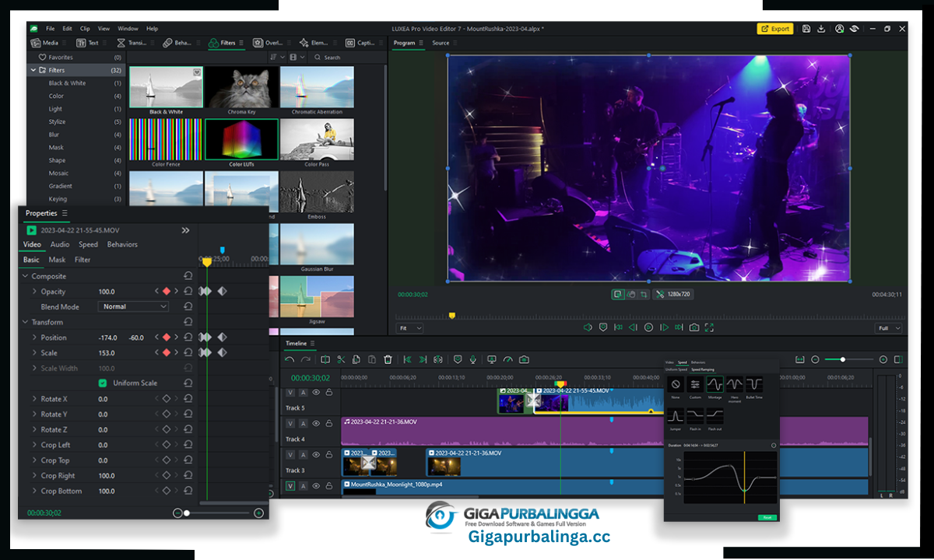Click the scissors cut icon in Timeline toolbar
This screenshot has height=560, width=934.
pos(341,359)
